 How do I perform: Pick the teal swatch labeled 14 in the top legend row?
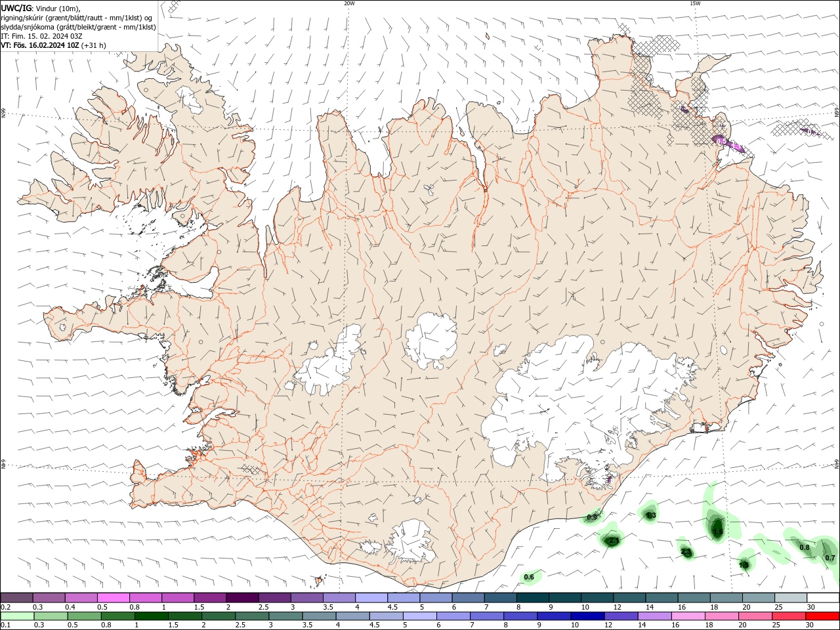point(661,598)
